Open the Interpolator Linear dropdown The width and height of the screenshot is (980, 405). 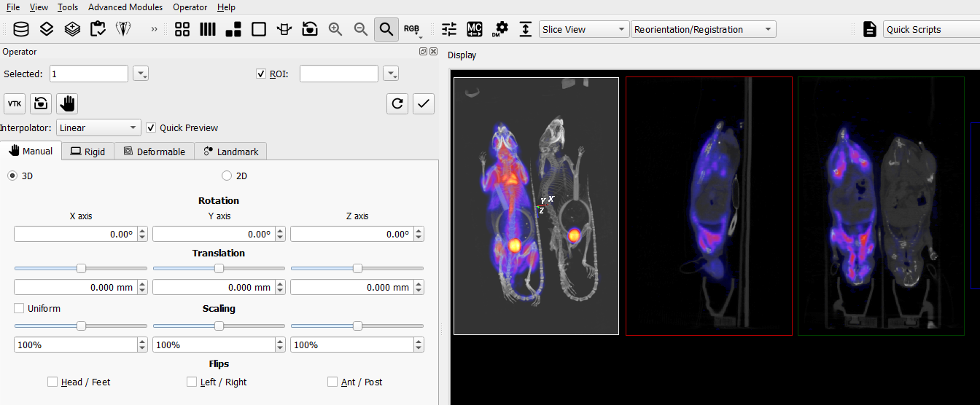tap(98, 127)
